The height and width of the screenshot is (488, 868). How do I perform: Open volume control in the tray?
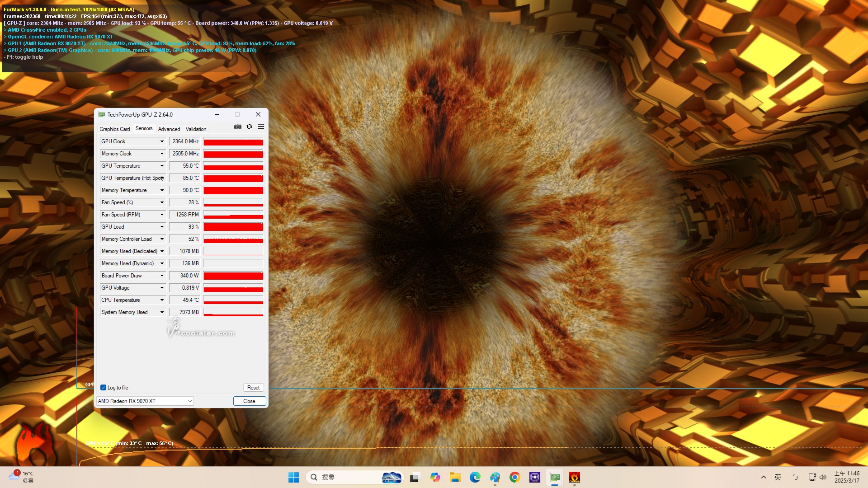tap(823, 477)
